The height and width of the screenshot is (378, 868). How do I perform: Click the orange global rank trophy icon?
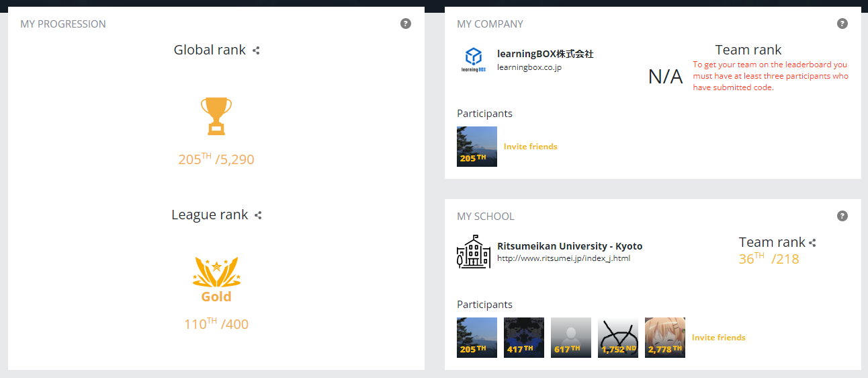216,116
